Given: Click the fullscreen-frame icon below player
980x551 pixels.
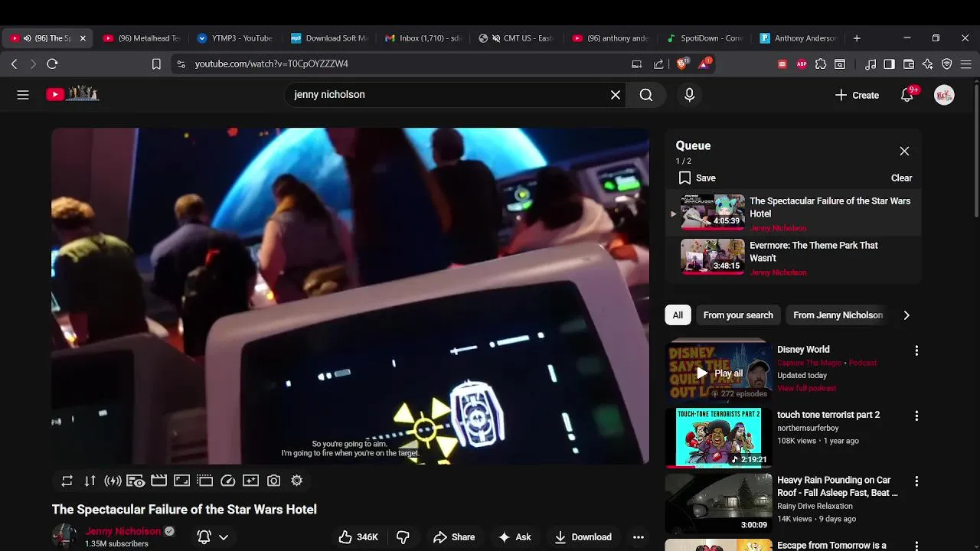Looking at the screenshot, I should tap(181, 481).
